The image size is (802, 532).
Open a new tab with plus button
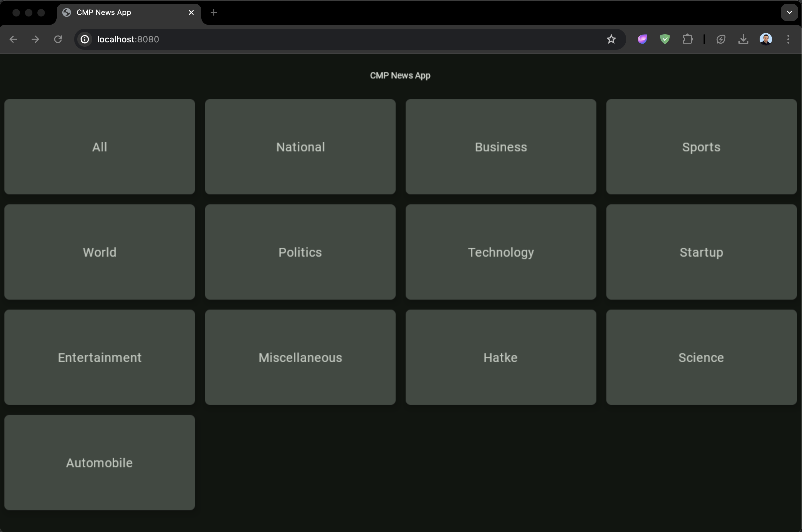[213, 12]
